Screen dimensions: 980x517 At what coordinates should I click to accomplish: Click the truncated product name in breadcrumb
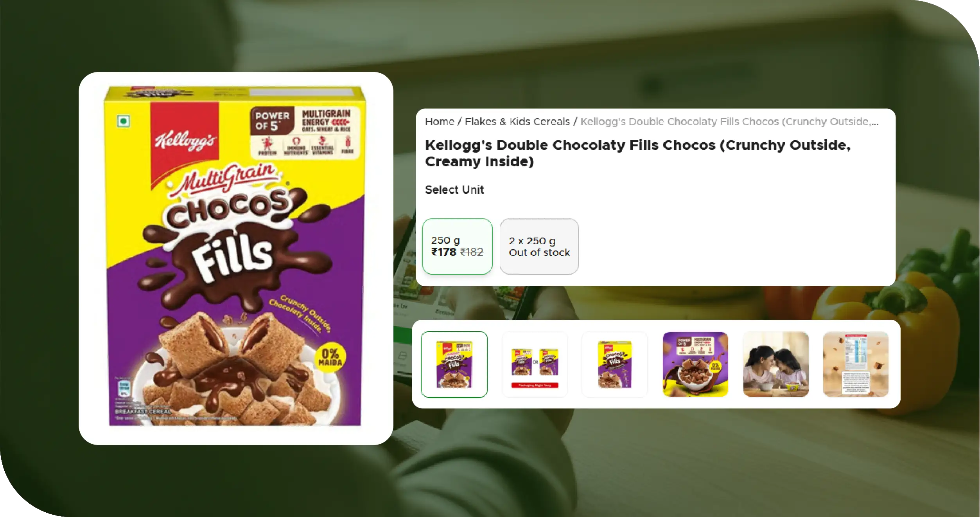pyautogui.click(x=729, y=122)
